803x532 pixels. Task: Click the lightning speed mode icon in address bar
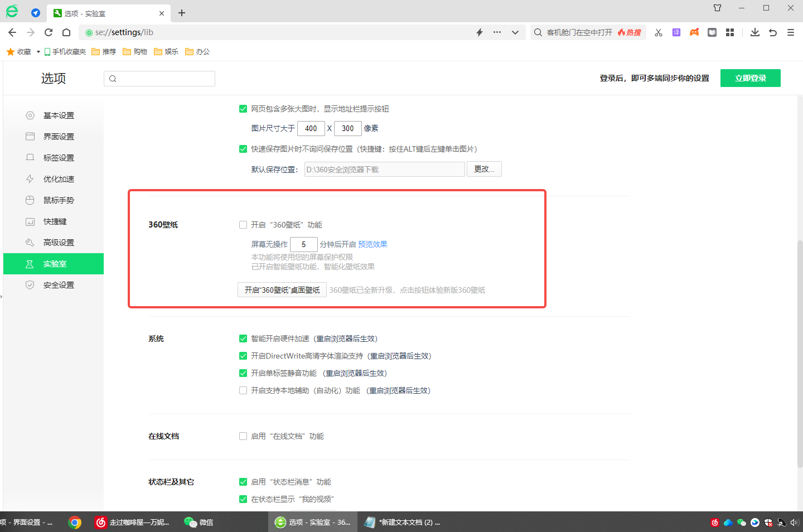480,32
